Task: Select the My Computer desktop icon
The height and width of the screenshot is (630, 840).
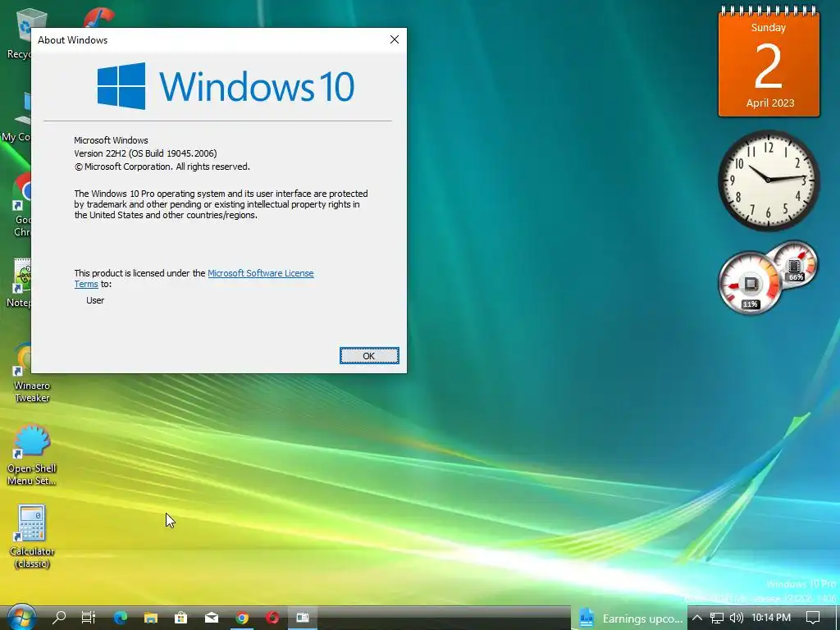Action: click(16, 118)
